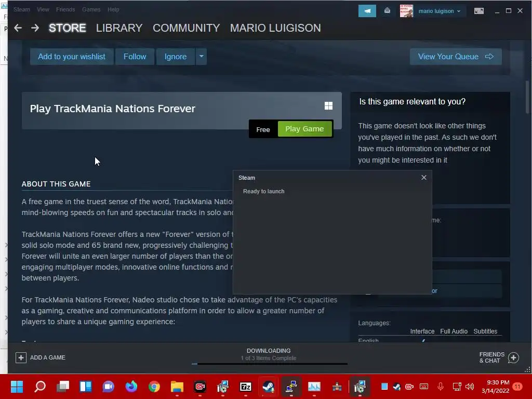Switch to the STORE tab

click(67, 28)
